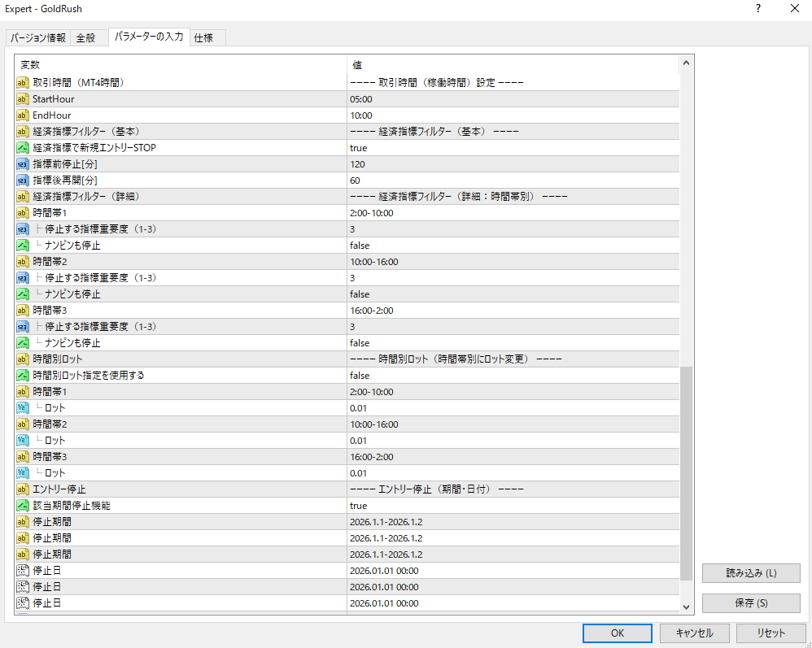The height and width of the screenshot is (648, 812).
Task: Click the string icon beside エントリー停止
Action: [23, 489]
